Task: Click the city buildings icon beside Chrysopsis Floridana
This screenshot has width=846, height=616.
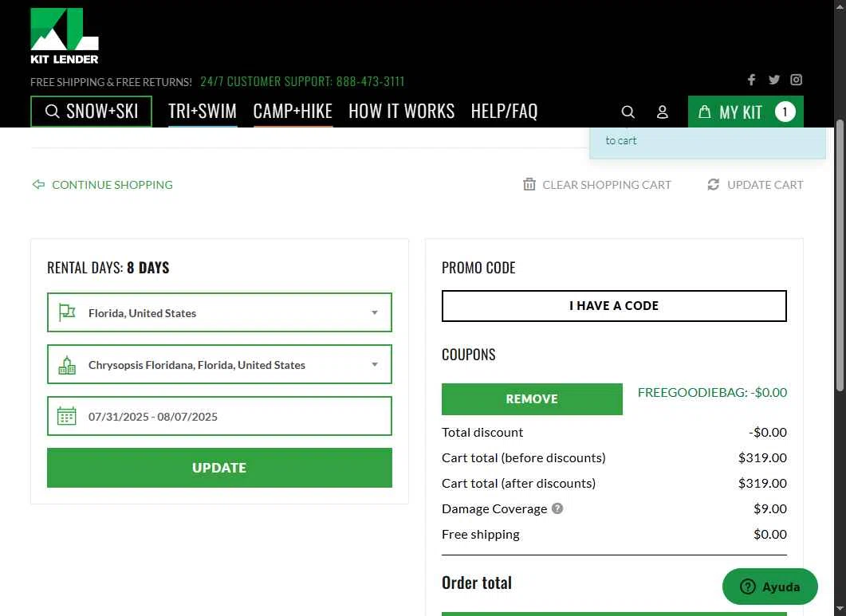Action: (67, 365)
